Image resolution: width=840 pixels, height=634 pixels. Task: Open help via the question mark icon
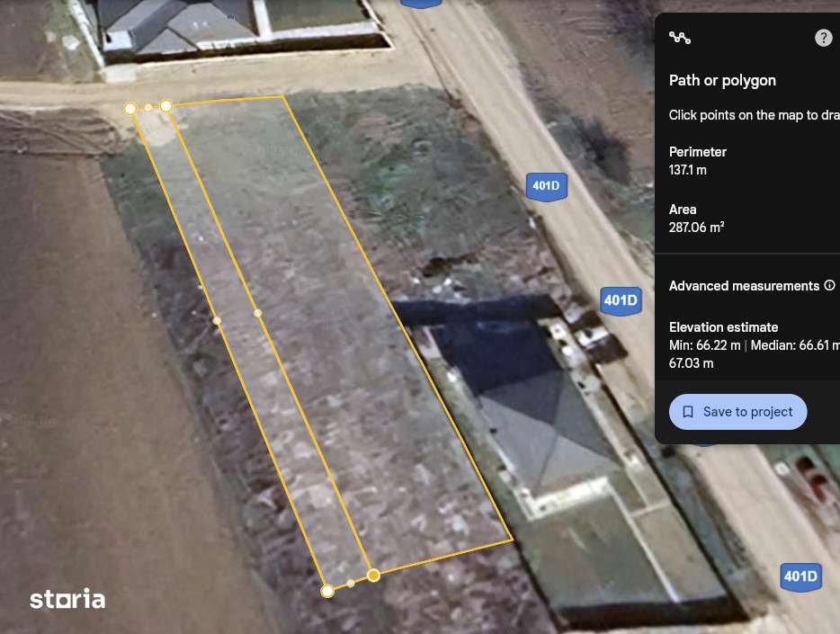pos(824,38)
